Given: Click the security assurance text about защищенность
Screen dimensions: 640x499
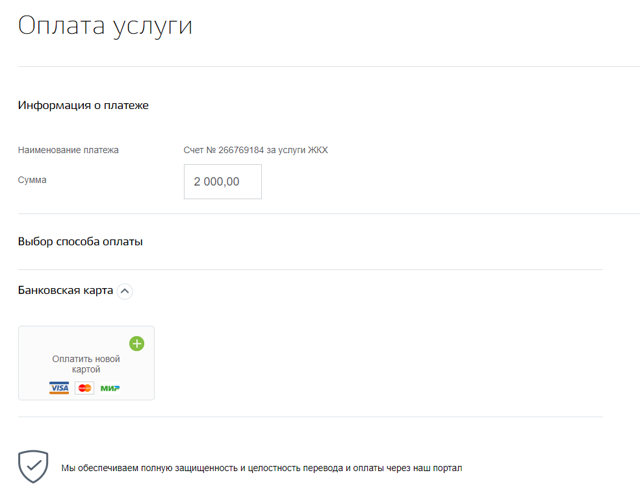Looking at the screenshot, I should 262,468.
